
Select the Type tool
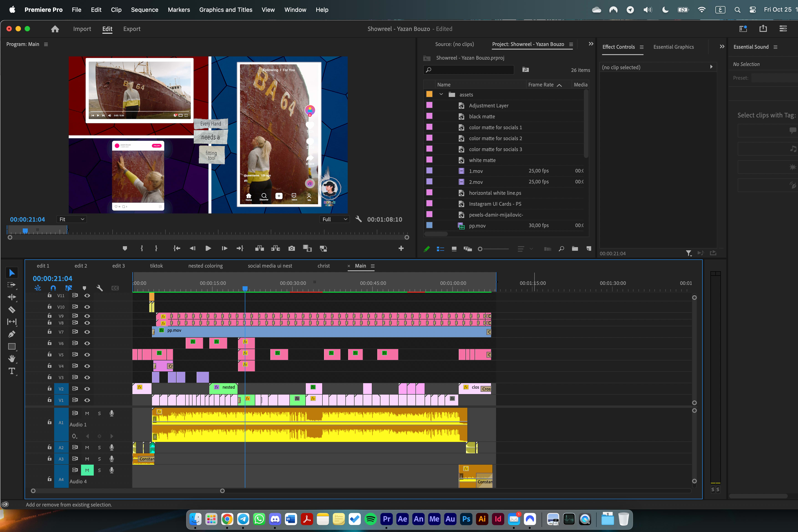tap(12, 371)
